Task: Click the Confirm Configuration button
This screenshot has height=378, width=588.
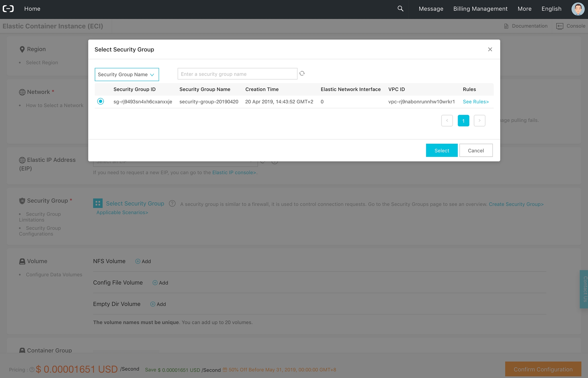Action: point(543,369)
